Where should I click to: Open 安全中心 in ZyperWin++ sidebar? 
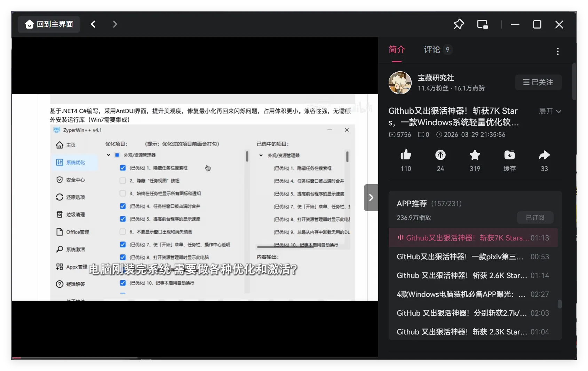coord(71,180)
